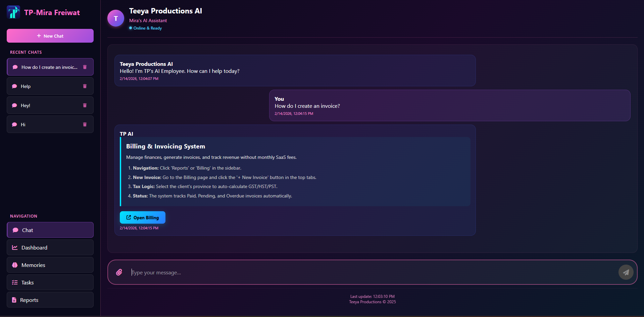Click the chat bubble icon beside Chat
The image size is (644, 317).
pos(15,230)
